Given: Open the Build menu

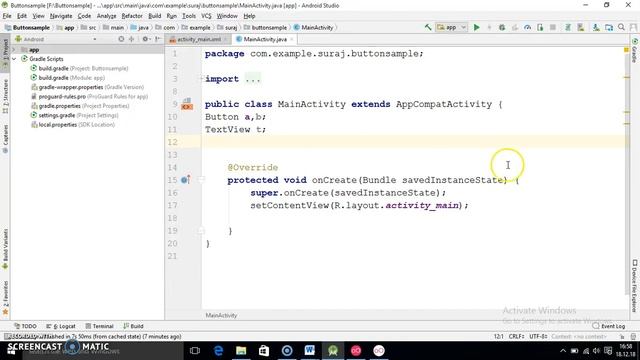Looking at the screenshot, I should coord(154,16).
